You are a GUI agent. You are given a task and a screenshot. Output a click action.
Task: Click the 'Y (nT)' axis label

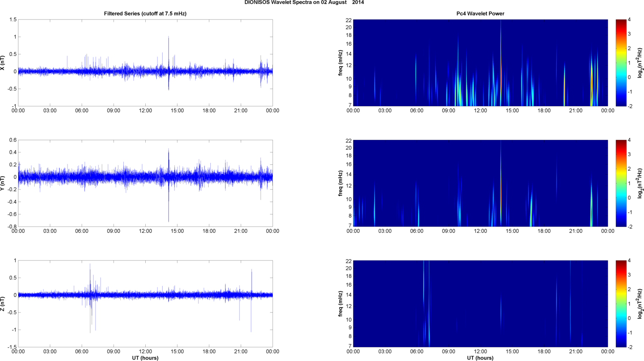coord(3,183)
